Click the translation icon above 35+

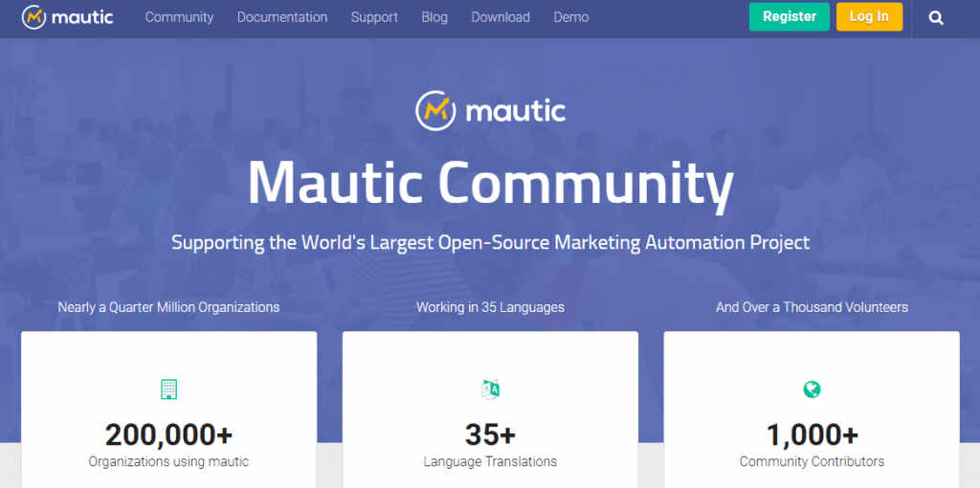[491, 389]
